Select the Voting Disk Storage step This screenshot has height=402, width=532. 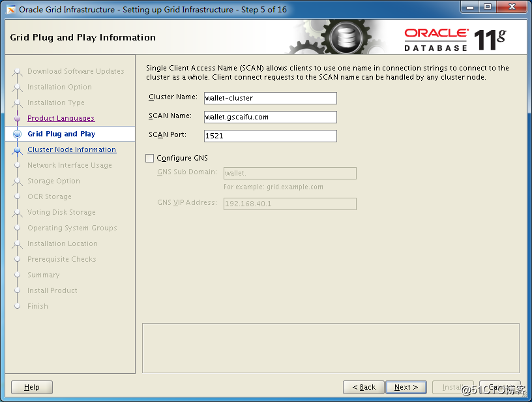coord(61,212)
